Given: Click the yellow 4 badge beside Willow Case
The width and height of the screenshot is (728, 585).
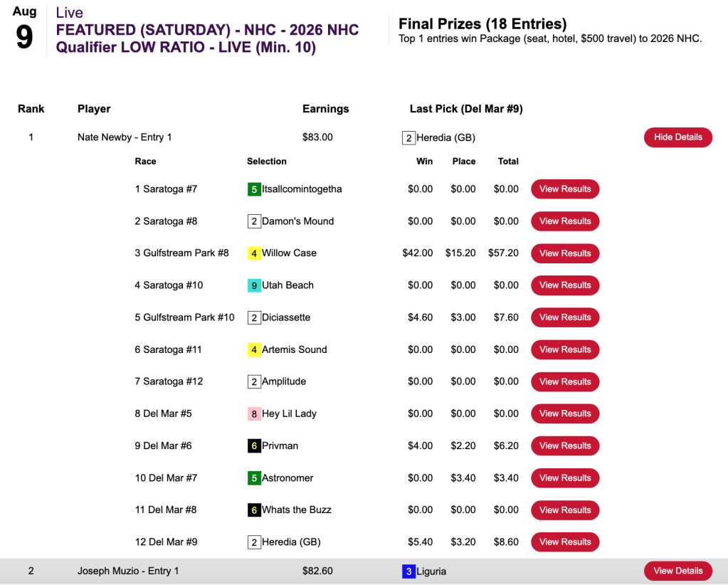Looking at the screenshot, I should (254, 253).
